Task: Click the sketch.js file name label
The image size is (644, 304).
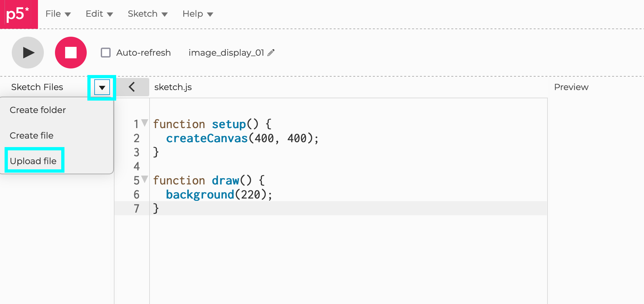Action: point(173,87)
